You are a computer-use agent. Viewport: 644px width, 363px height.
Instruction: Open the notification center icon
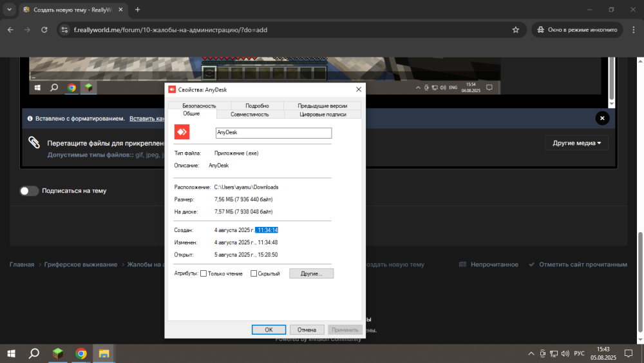629,353
